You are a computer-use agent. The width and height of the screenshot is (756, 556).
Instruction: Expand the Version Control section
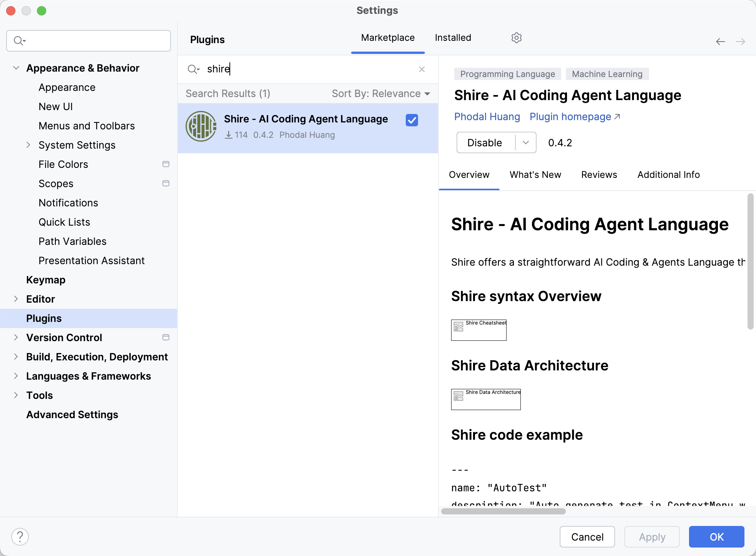click(x=15, y=337)
